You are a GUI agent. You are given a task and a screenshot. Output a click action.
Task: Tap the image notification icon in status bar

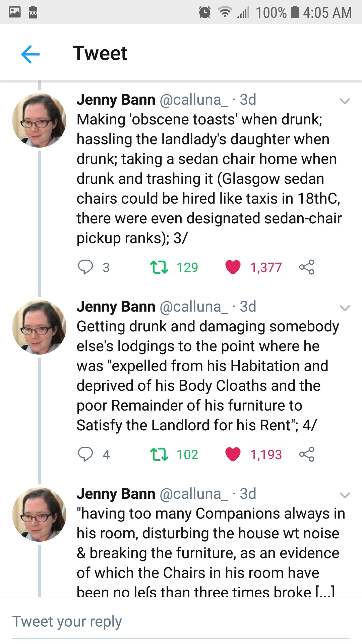click(x=15, y=12)
